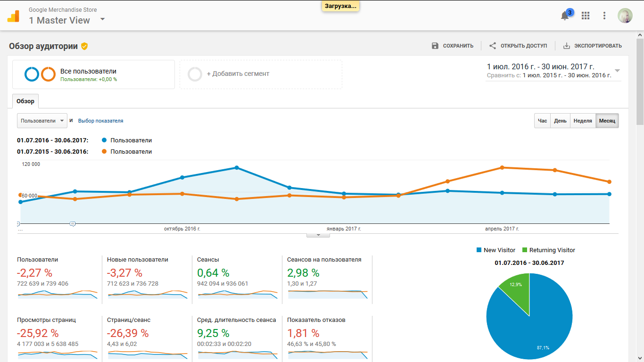Switch chart granularity to День
The height and width of the screenshot is (362, 644).
560,121
